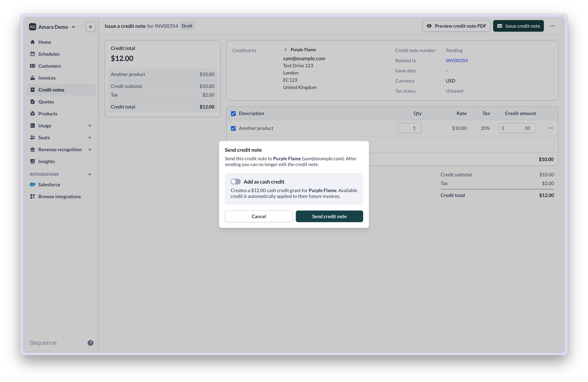Cancel the send credit note dialog
Screen dimensions: 588x382
(259, 217)
